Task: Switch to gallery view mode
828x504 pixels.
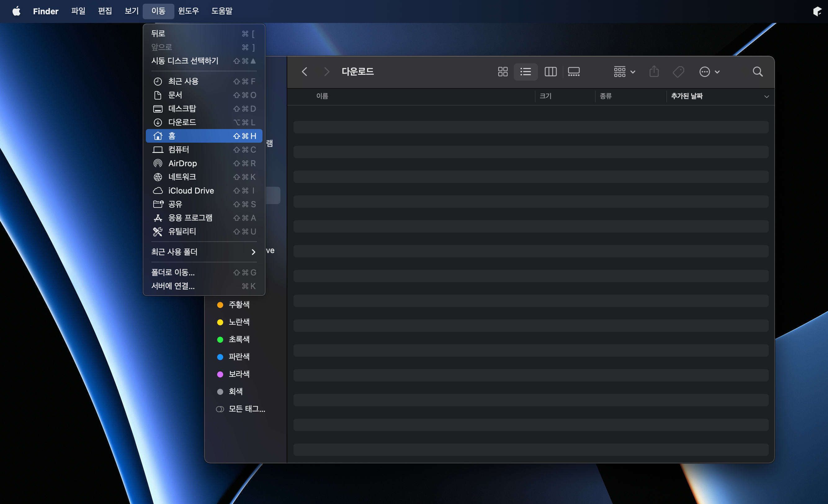Action: 574,72
